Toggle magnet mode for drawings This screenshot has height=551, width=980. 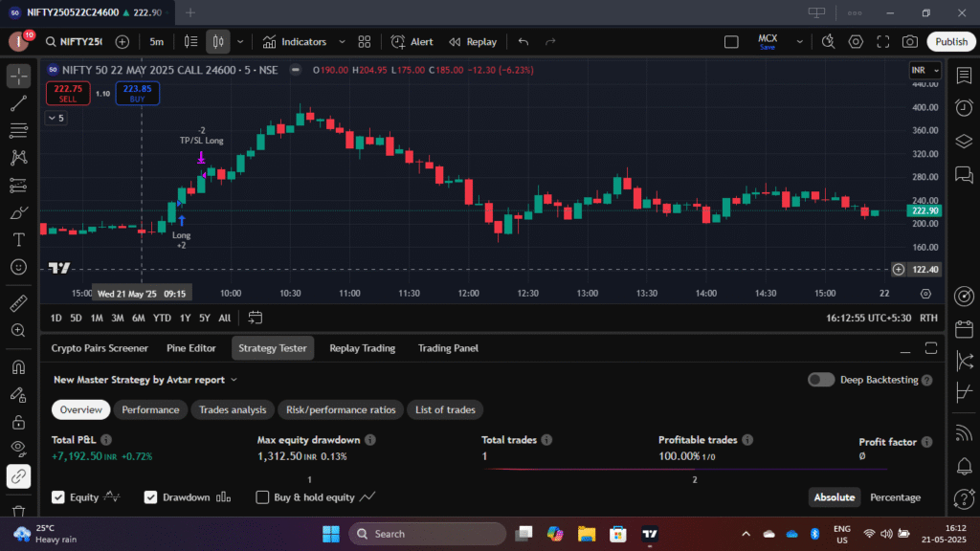[19, 366]
